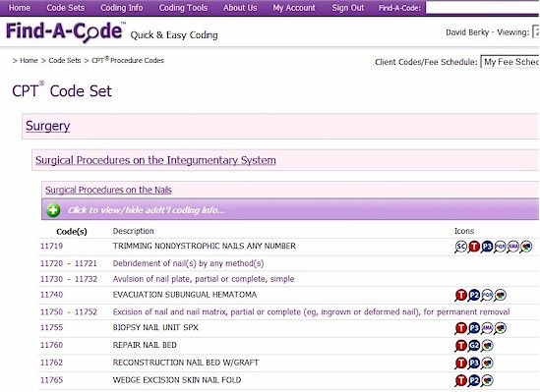Click the P2 icon for code 11765
Viewport: 540px width, 392px height.
(474, 380)
